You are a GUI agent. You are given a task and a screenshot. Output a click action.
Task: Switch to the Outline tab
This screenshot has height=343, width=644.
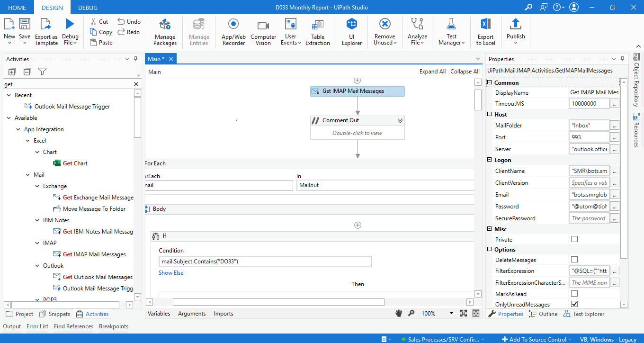pyautogui.click(x=543, y=314)
